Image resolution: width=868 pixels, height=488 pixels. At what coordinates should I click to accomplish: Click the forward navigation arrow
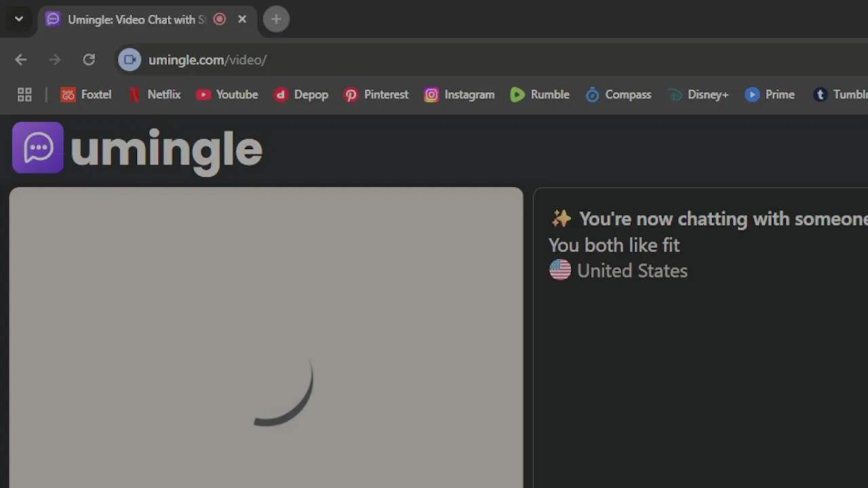[55, 60]
